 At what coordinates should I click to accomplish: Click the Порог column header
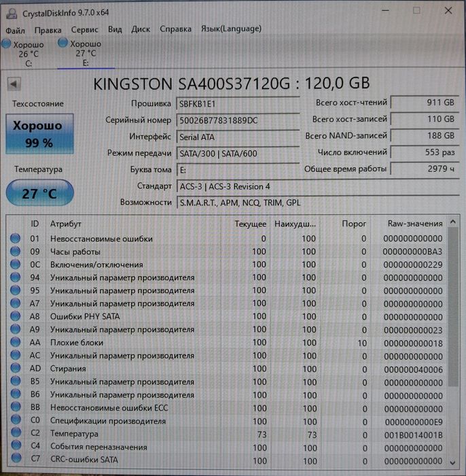tap(354, 224)
